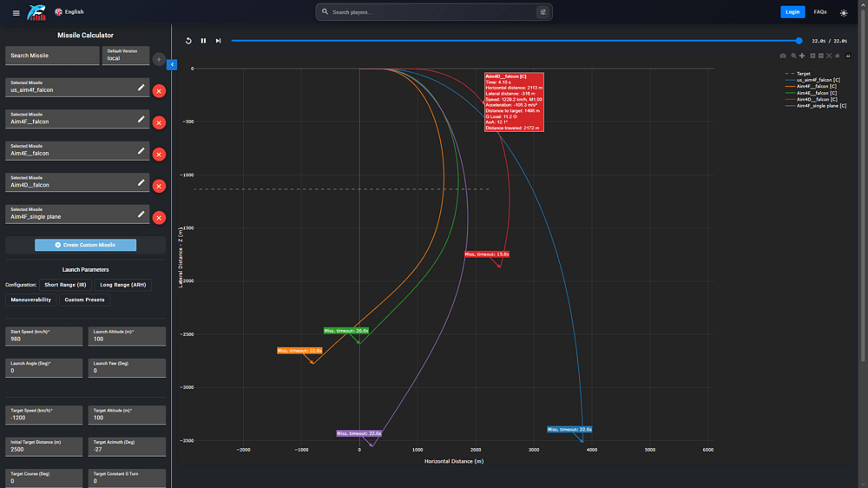
Task: Click the Target Azimuth input
Action: [x=127, y=446]
